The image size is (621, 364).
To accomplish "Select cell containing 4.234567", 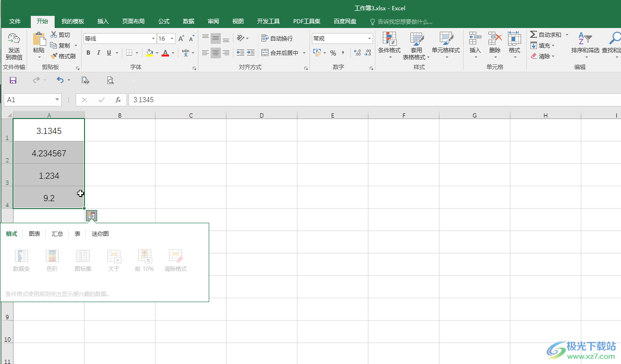I will (49, 153).
